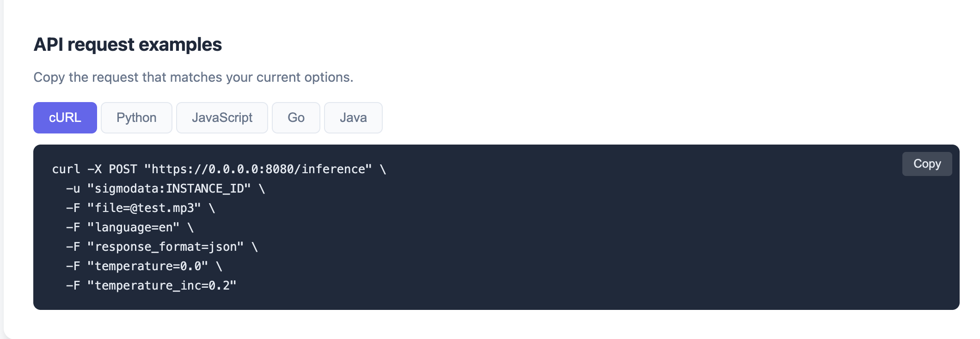The height and width of the screenshot is (339, 980).
Task: Click the "Copy the request" description text
Action: [193, 77]
